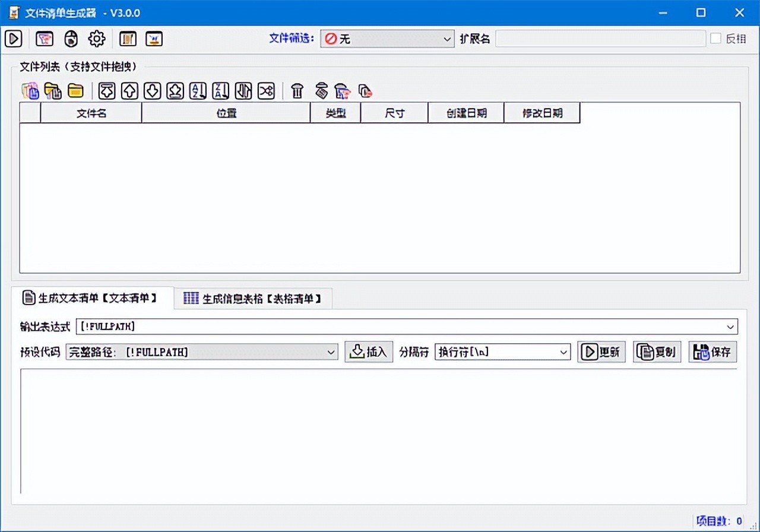Click the blue-figure window icon next to the book icon
This screenshot has height=532, width=760.
coord(154,39)
